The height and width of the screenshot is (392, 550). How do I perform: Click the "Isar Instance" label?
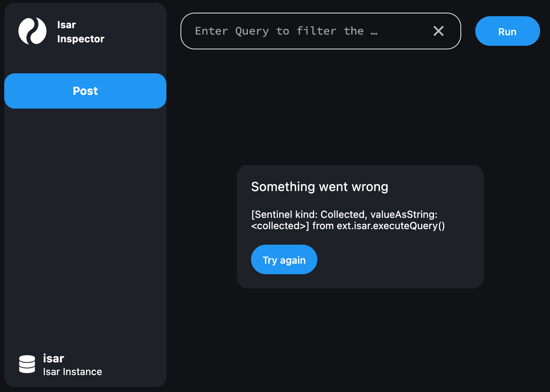click(73, 372)
